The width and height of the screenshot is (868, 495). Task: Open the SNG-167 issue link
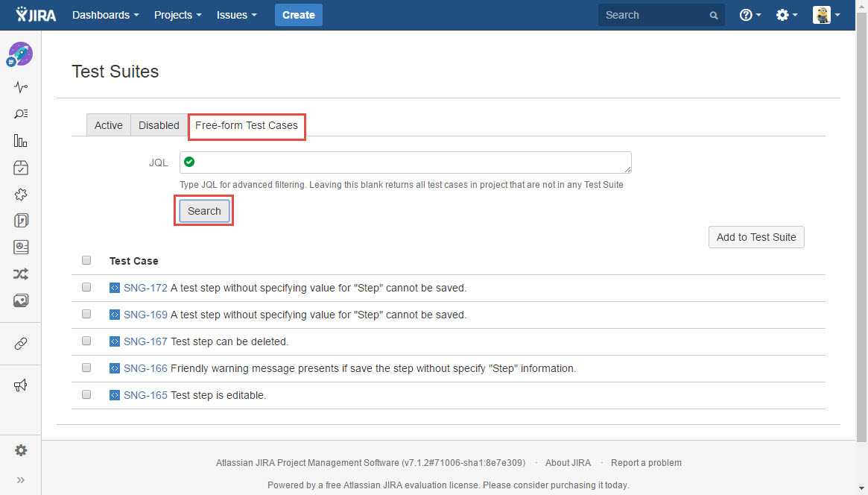(145, 341)
